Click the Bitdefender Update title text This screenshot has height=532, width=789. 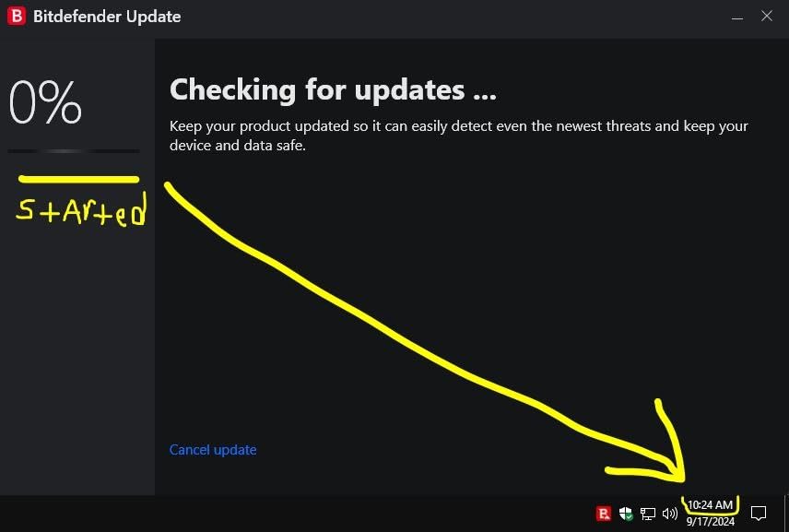click(x=107, y=17)
